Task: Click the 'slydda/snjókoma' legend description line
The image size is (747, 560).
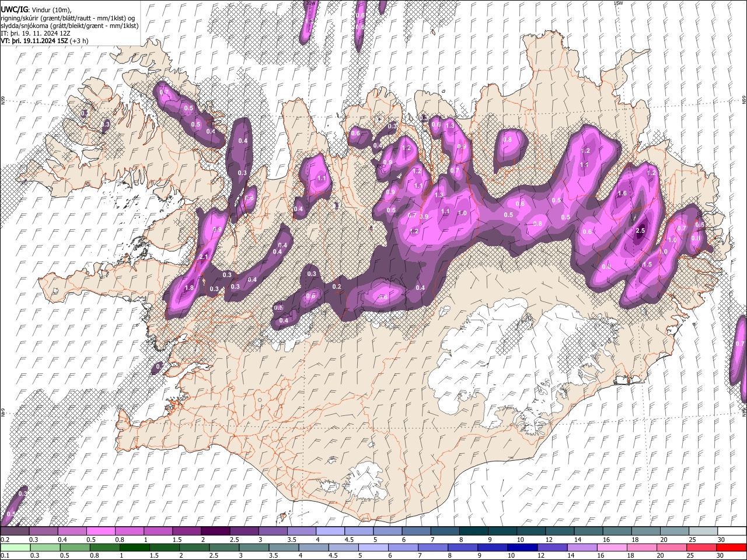Action: (x=69, y=26)
